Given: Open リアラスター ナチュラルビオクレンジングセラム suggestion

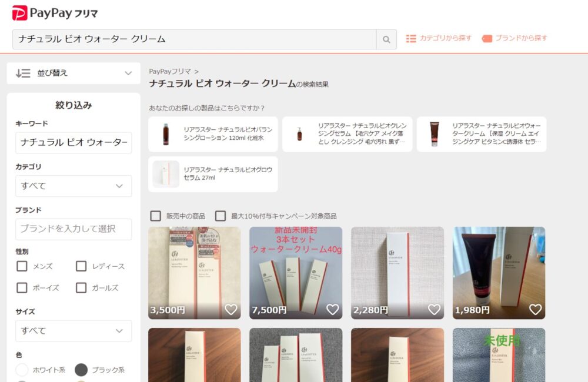Looking at the screenshot, I should pos(348,134).
